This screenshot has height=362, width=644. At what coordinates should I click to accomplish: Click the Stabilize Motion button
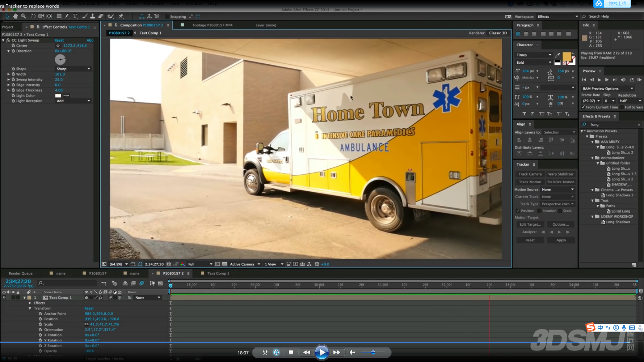coord(561,182)
